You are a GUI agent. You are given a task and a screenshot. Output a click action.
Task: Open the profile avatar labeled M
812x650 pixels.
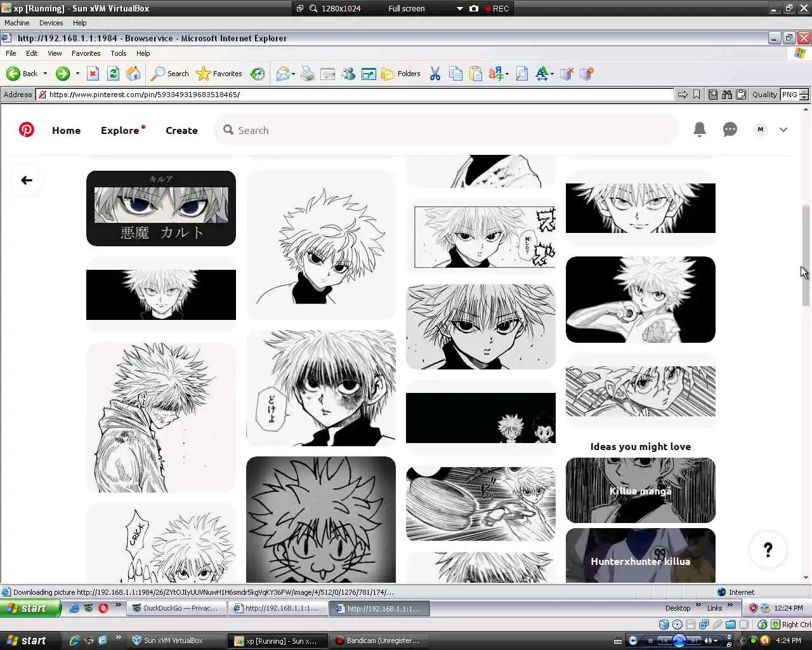click(761, 129)
